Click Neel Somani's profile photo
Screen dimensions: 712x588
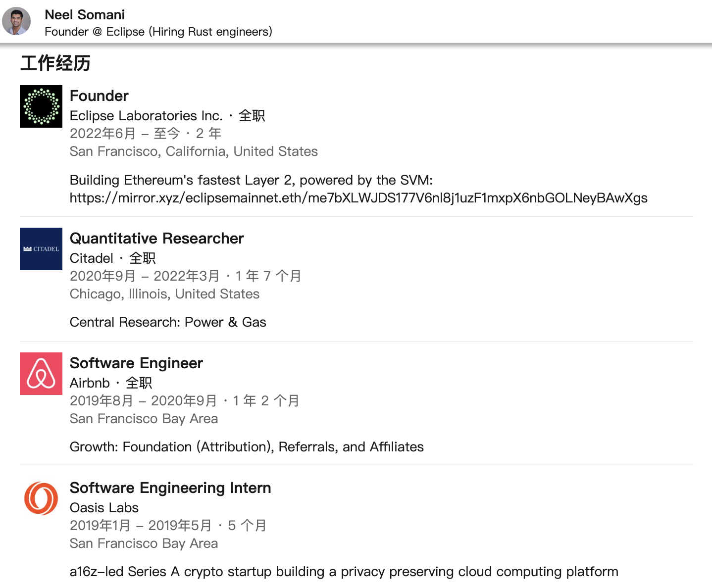tap(16, 21)
